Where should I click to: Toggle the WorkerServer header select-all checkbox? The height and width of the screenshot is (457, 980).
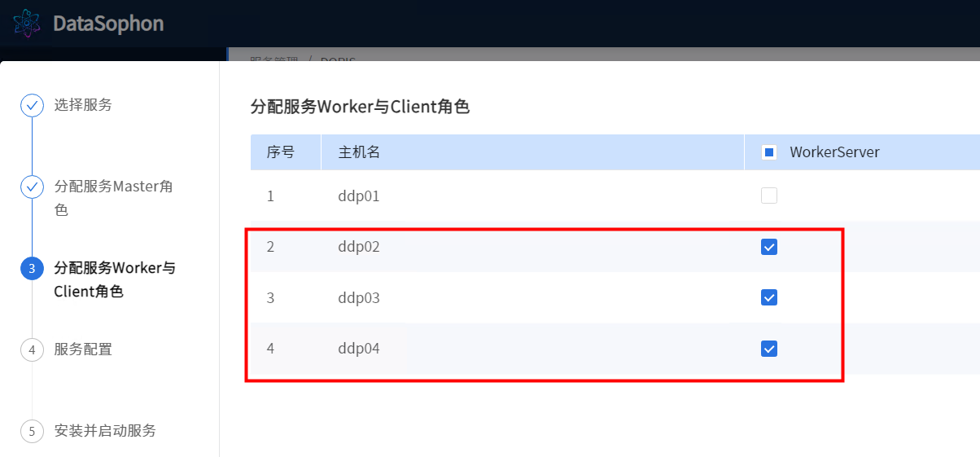pyautogui.click(x=769, y=152)
